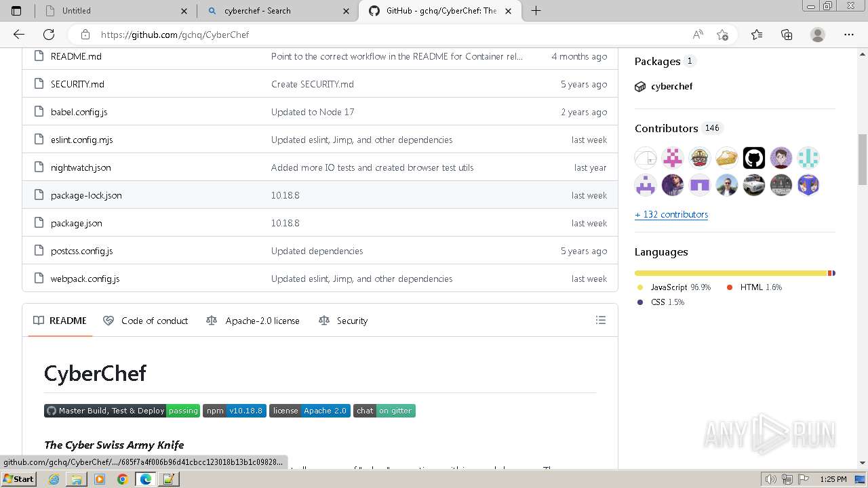Open the Packages section heading
Viewport: 868px width, 488px height.
(657, 61)
